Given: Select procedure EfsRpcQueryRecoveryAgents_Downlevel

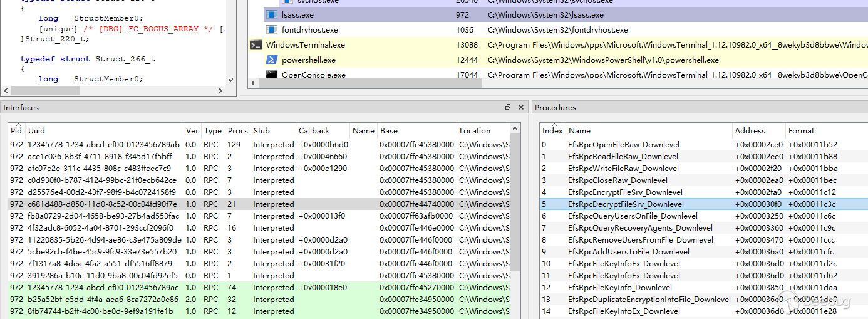Looking at the screenshot, I should pyautogui.click(x=640, y=227).
